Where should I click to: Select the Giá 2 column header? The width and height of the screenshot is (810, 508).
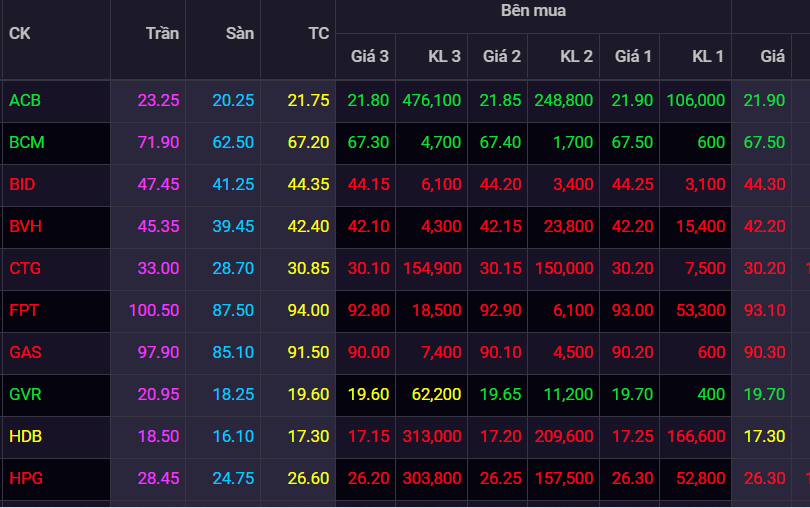click(501, 56)
